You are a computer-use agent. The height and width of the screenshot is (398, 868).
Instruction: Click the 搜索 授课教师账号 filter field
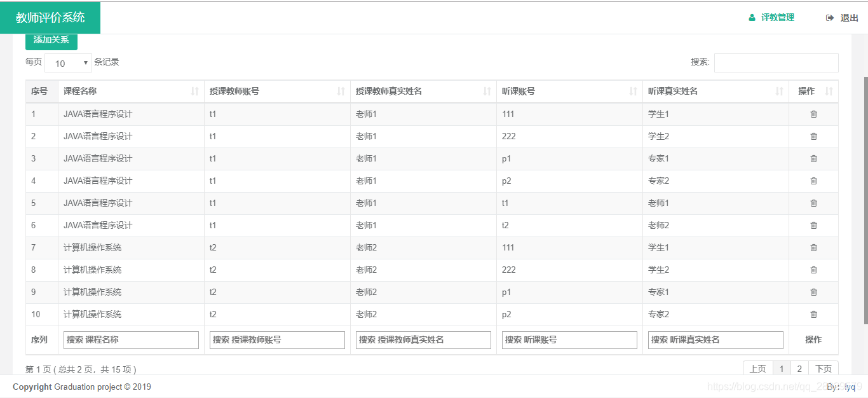[277, 340]
